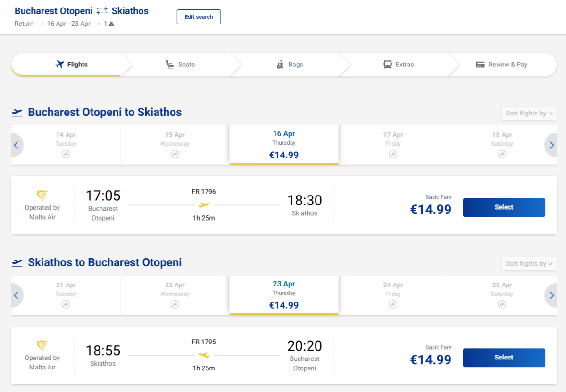Click the no-flight icon under 24 Apr
This screenshot has height=392, width=566.
pos(393,304)
